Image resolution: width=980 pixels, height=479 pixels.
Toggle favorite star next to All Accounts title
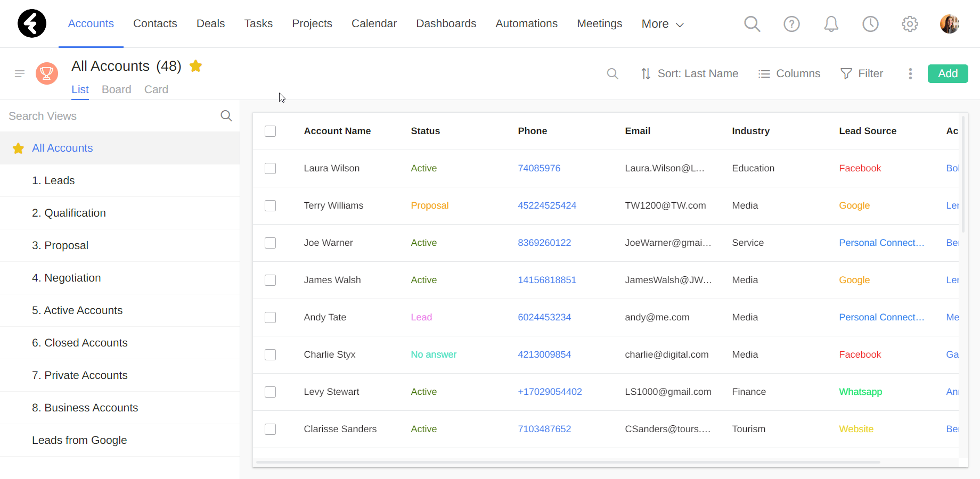pyautogui.click(x=195, y=66)
